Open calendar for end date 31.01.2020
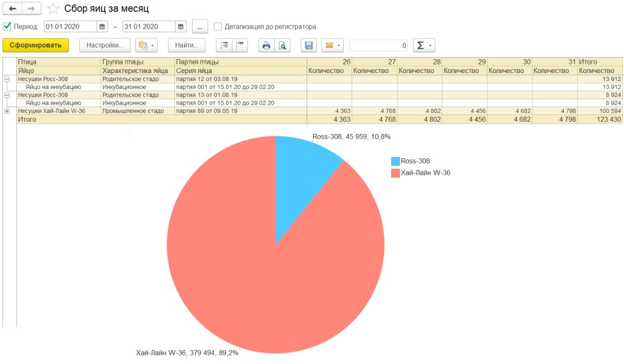This screenshot has width=624, height=364. click(181, 27)
